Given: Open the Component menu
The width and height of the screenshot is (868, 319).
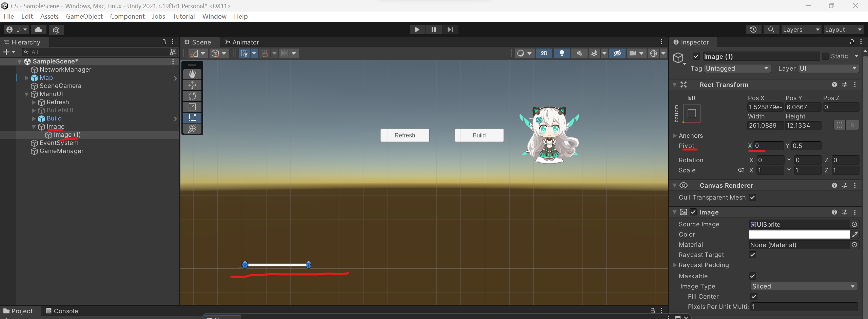Looking at the screenshot, I should (127, 16).
